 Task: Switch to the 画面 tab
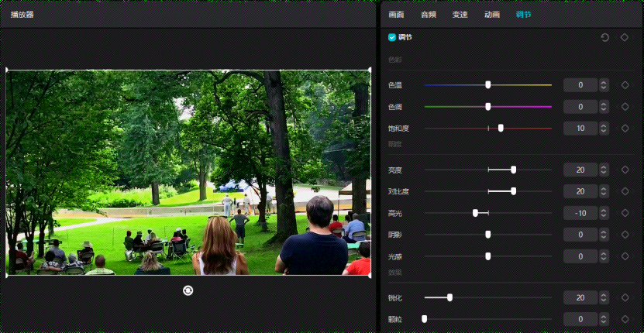[396, 15]
